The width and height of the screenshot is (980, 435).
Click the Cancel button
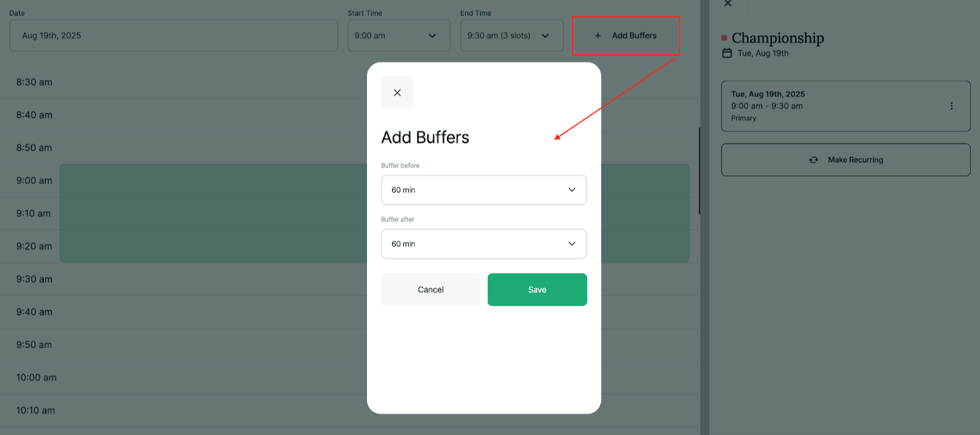(430, 290)
